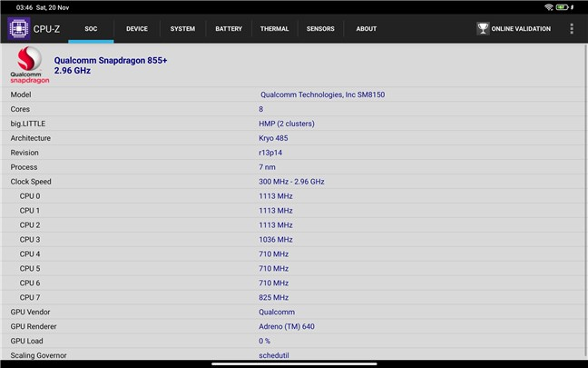Tap the GPU Vendor value Qualcomm
Viewport: 588px width, 368px height.
tap(277, 312)
